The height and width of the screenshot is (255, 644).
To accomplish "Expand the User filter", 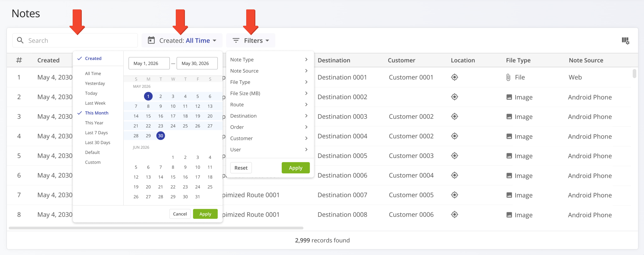I will (x=270, y=150).
